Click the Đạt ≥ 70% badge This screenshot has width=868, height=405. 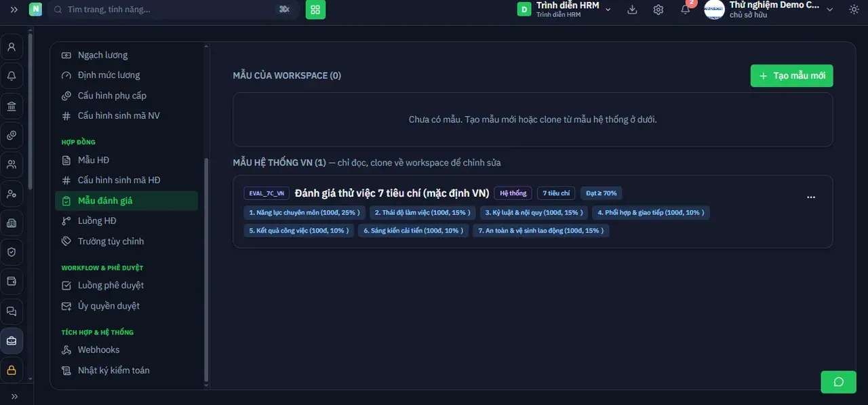[x=601, y=193]
